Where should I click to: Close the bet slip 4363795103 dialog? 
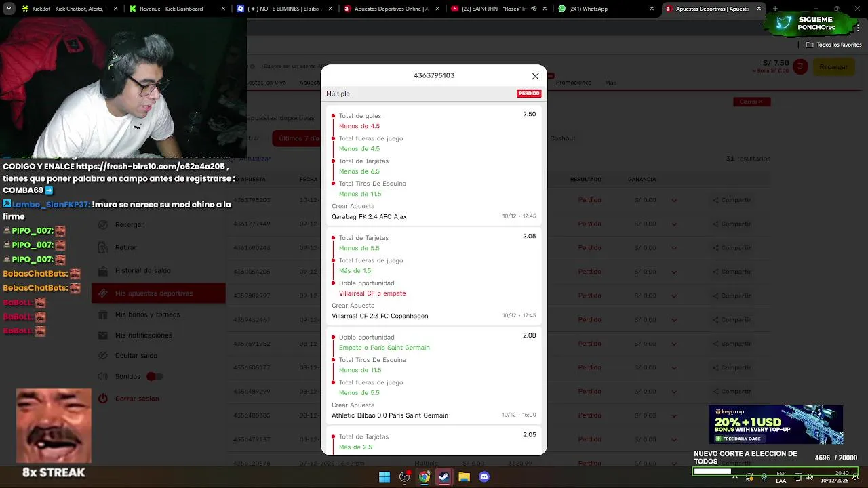point(535,76)
